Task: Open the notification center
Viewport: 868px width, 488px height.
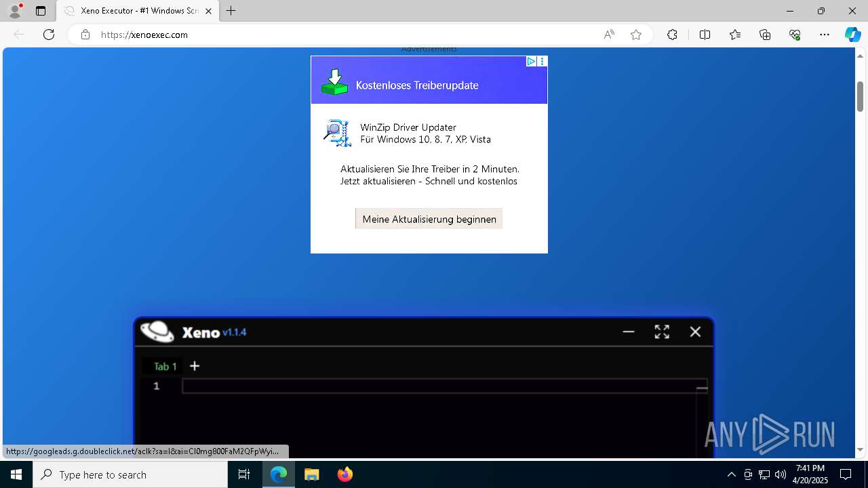Action: 846,474
